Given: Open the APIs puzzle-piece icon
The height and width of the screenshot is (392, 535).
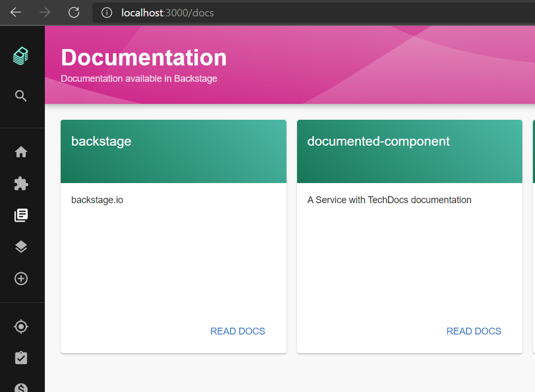Looking at the screenshot, I should point(21,183).
